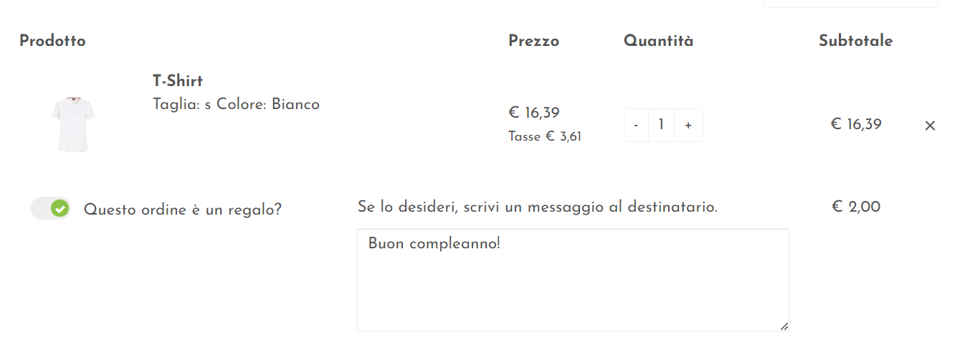Click the Prodotto column header
Image resolution: width=980 pixels, height=361 pixels.
pyautogui.click(x=52, y=41)
